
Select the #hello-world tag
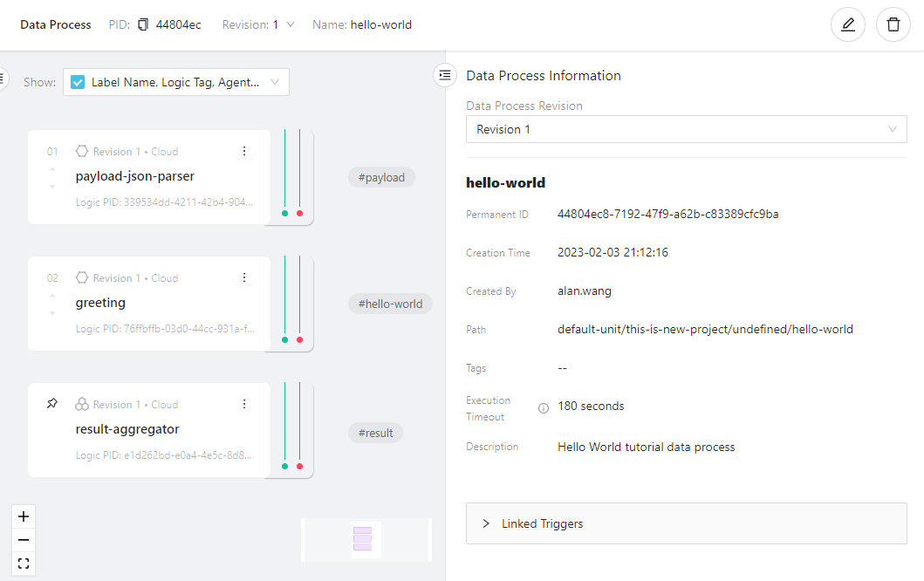(x=390, y=304)
